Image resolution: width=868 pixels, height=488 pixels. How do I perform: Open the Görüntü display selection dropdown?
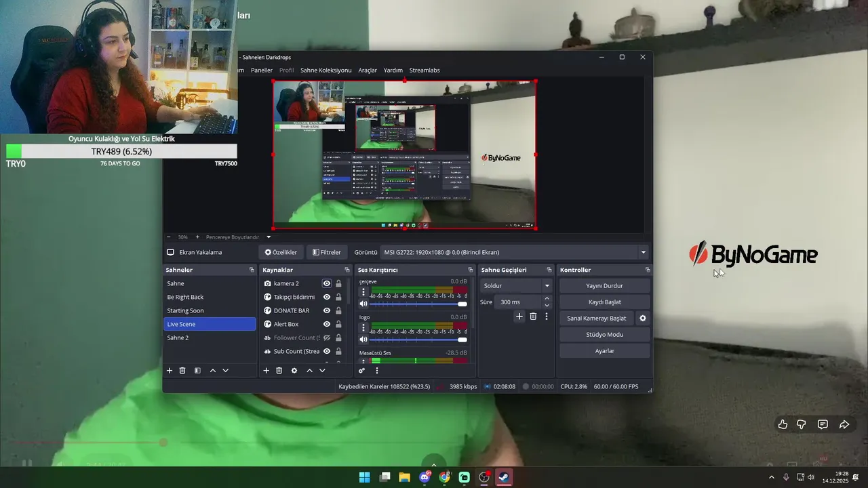[x=514, y=252]
